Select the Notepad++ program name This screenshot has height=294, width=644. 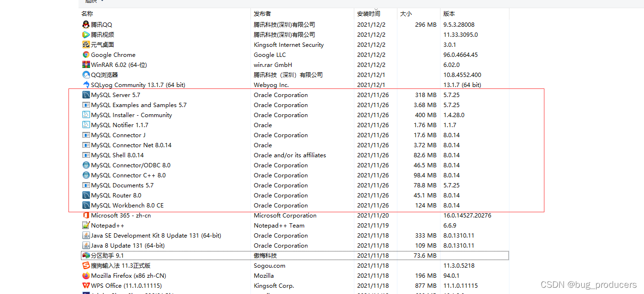point(108,225)
